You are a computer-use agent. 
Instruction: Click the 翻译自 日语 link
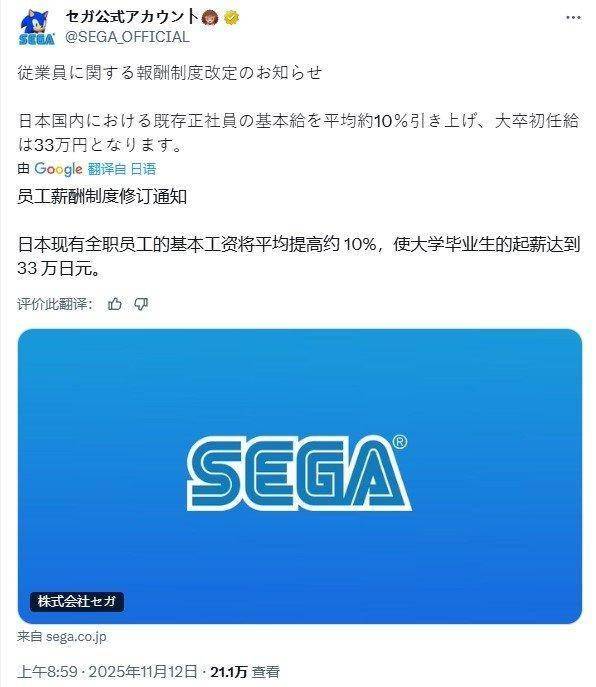[122, 169]
